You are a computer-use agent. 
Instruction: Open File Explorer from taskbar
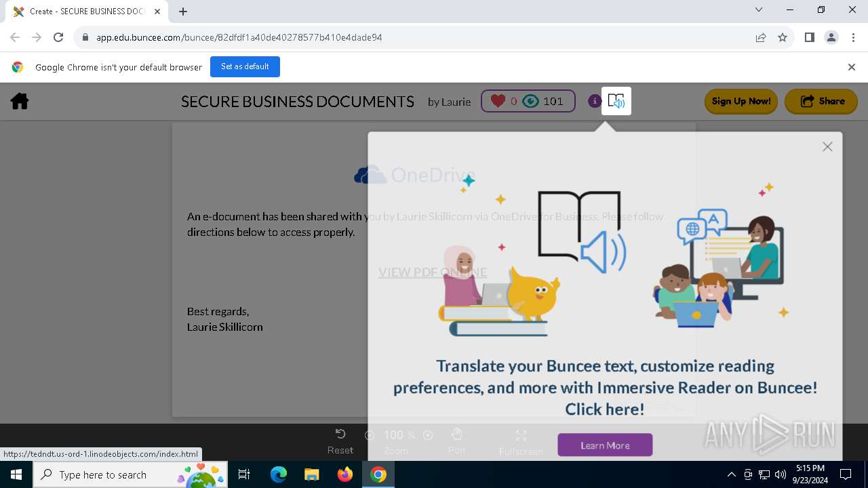click(311, 474)
